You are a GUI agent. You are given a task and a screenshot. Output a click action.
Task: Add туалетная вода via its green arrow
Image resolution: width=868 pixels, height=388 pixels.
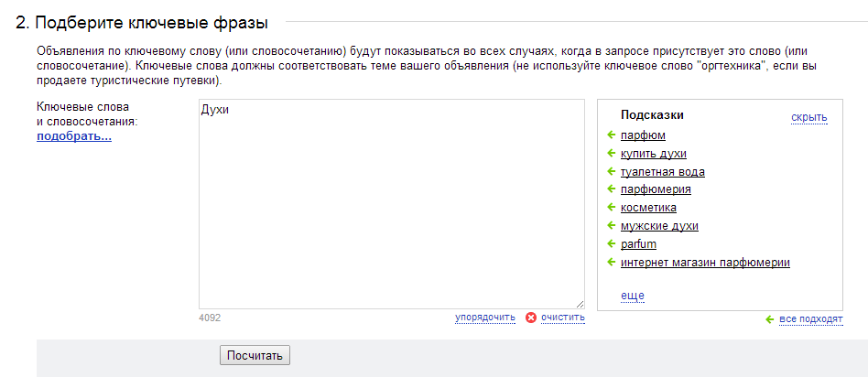point(611,171)
